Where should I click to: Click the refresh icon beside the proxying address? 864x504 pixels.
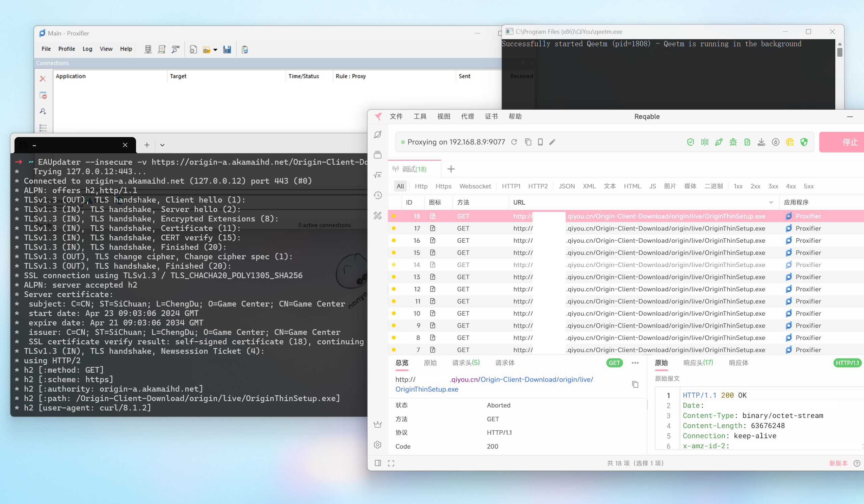click(x=514, y=142)
